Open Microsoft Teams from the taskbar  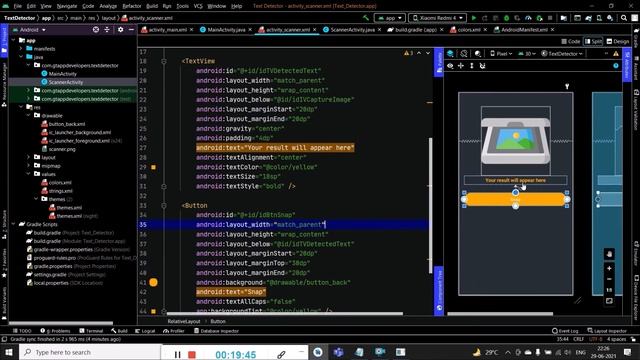[x=338, y=352]
